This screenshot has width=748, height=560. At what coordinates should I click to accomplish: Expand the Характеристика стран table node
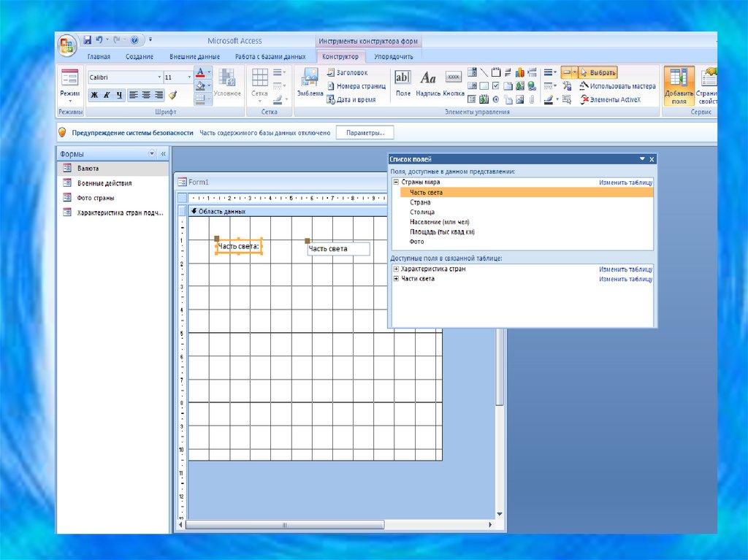pos(395,269)
